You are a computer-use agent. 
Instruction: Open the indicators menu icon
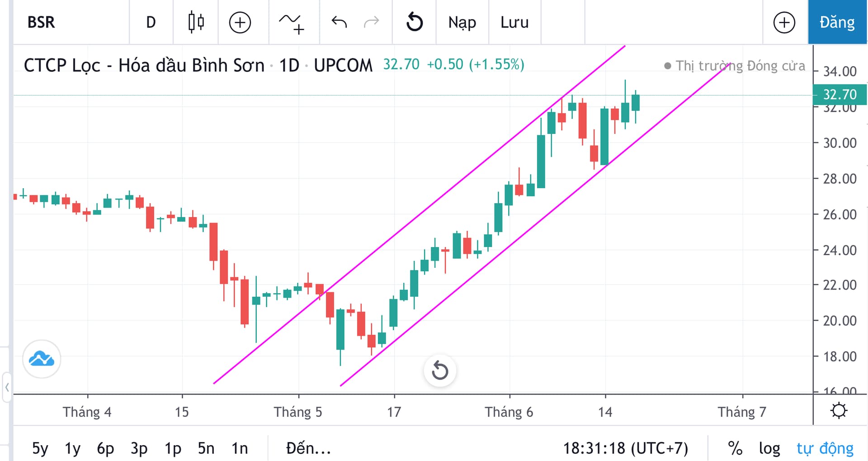pos(292,22)
